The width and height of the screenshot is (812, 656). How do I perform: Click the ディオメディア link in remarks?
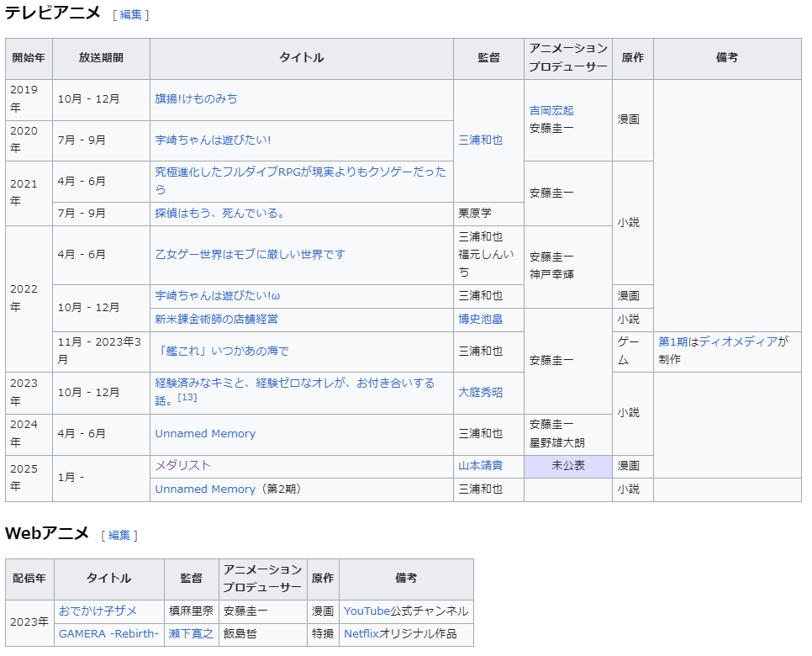(x=738, y=341)
